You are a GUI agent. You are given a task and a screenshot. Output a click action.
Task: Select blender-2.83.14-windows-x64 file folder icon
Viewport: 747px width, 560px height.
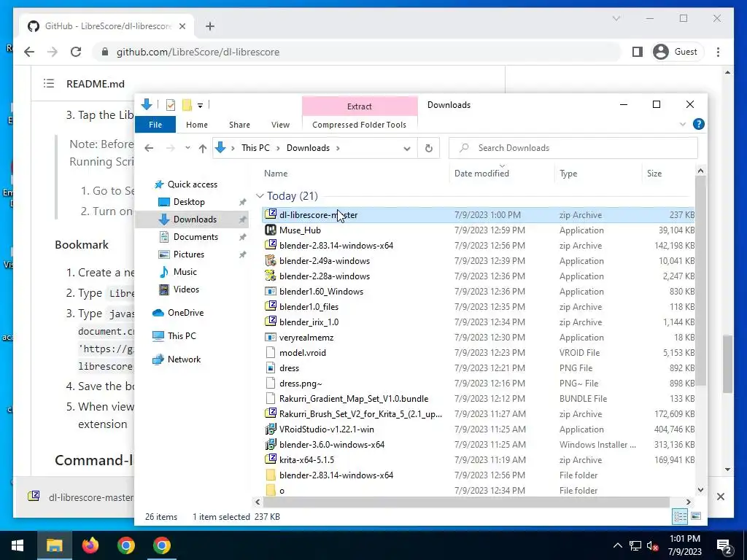271,475
